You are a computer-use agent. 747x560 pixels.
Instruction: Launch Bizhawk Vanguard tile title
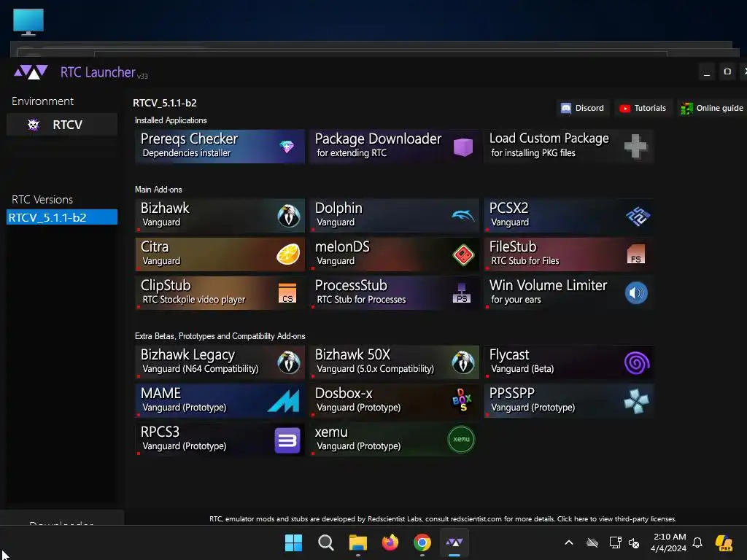165,208
